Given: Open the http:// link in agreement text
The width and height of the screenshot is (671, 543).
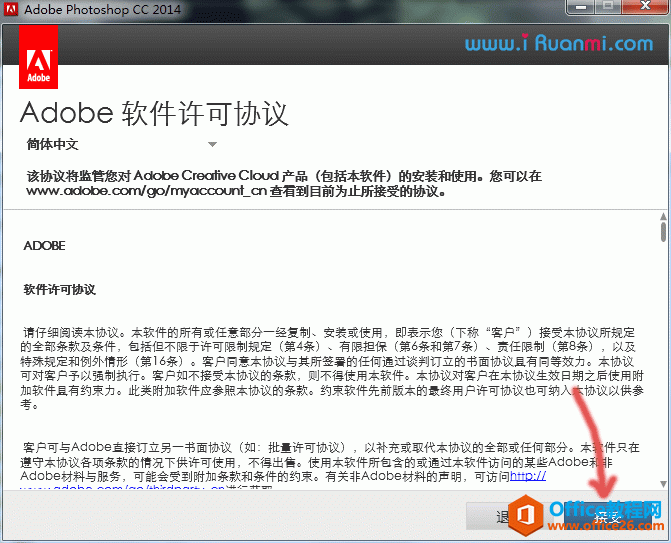Looking at the screenshot, I should tap(528, 476).
